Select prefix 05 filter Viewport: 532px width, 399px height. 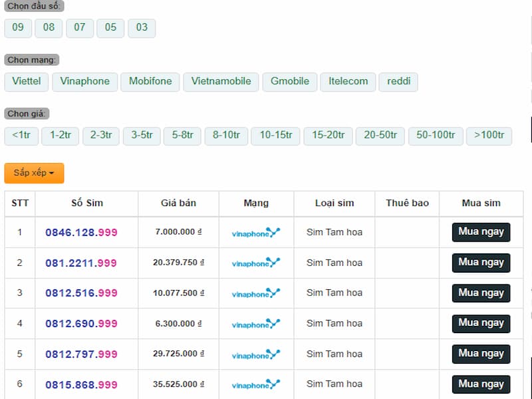(110, 28)
